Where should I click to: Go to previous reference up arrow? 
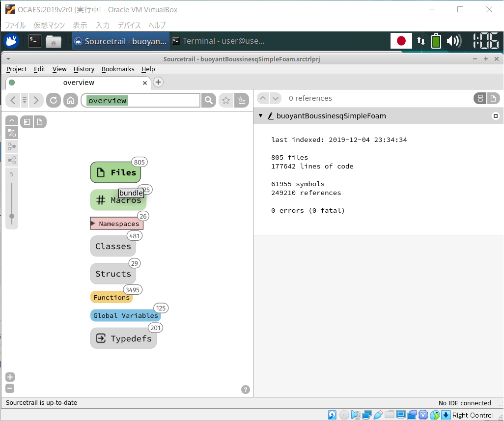[263, 98]
